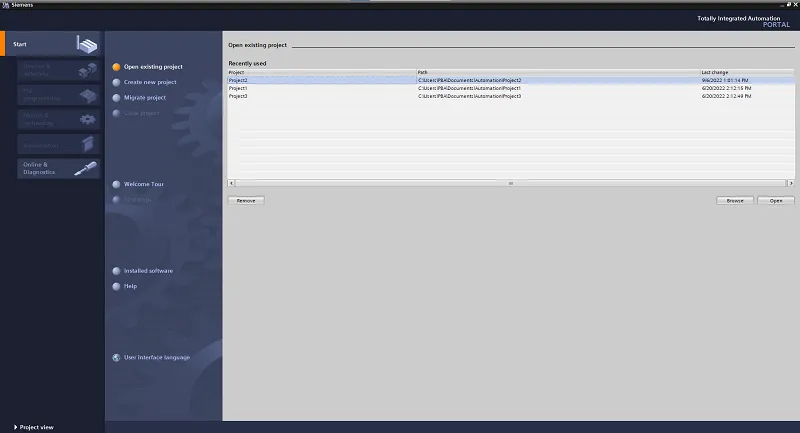Close the TIA Portal window

click(x=796, y=4)
